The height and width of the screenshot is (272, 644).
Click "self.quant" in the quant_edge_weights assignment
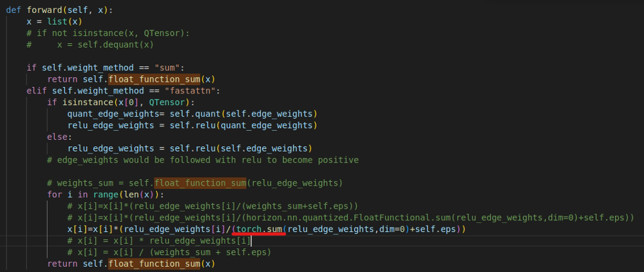coord(194,113)
